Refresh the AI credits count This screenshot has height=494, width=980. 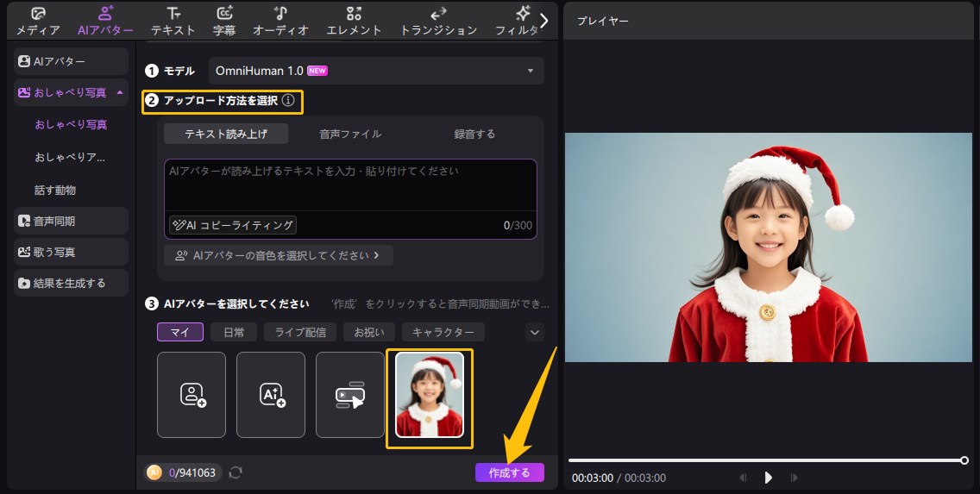[236, 472]
